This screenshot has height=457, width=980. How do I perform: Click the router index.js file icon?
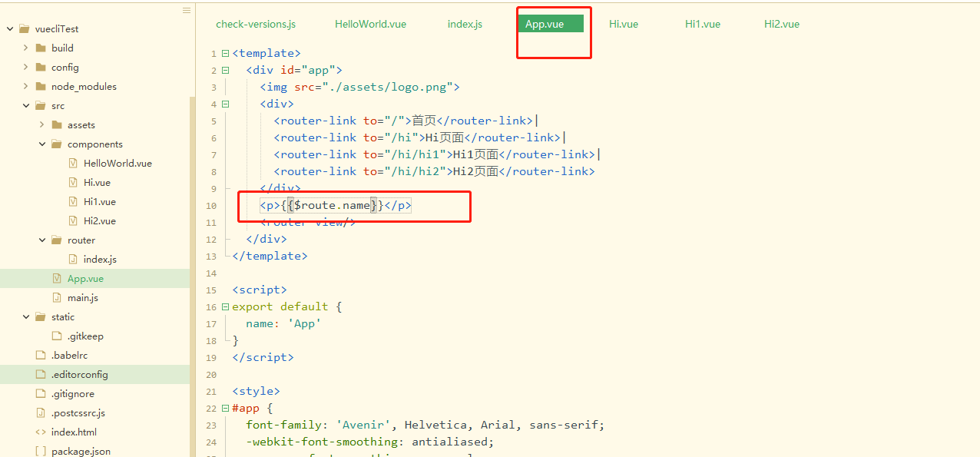73,259
